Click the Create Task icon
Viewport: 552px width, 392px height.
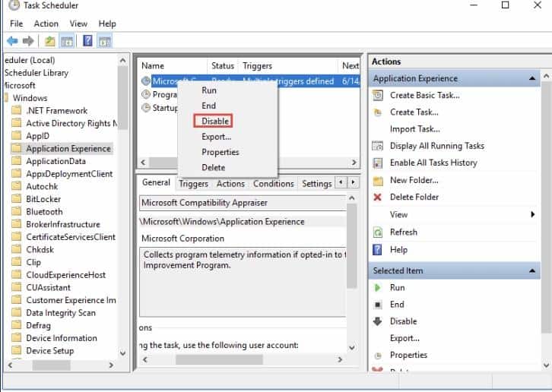click(x=378, y=112)
